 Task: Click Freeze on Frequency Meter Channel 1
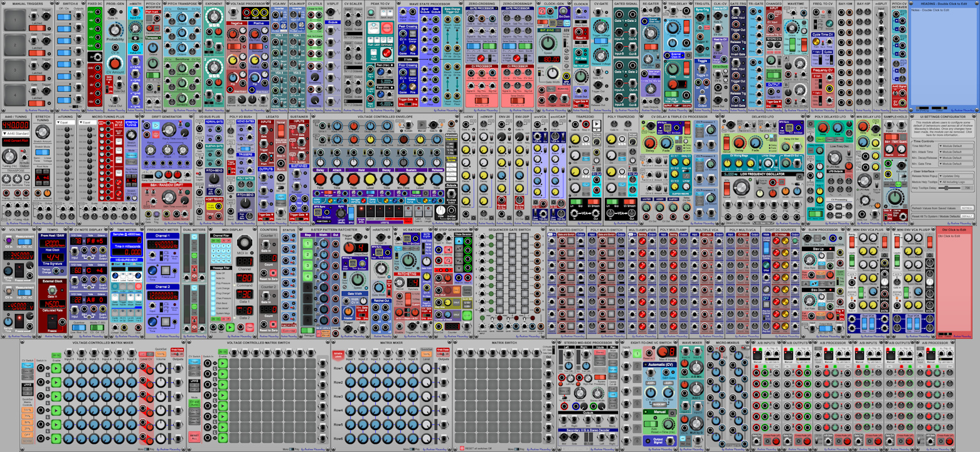[x=166, y=271]
